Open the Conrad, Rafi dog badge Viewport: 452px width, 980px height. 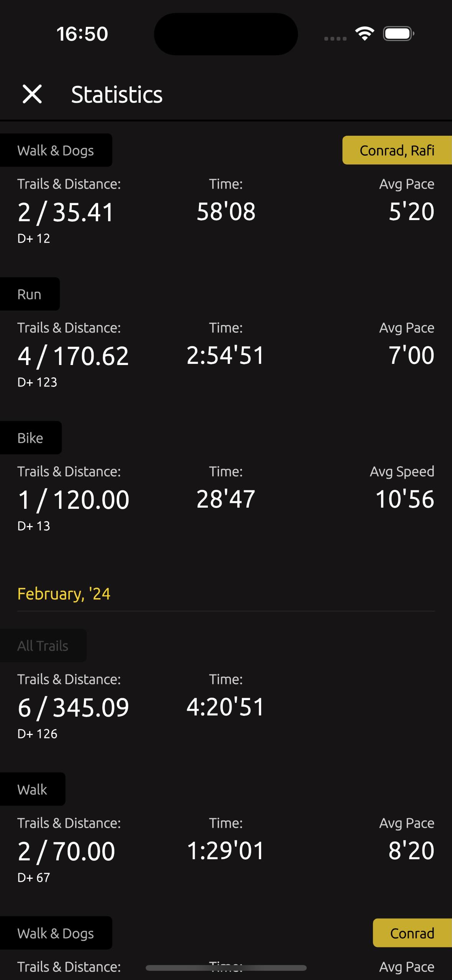coord(397,150)
